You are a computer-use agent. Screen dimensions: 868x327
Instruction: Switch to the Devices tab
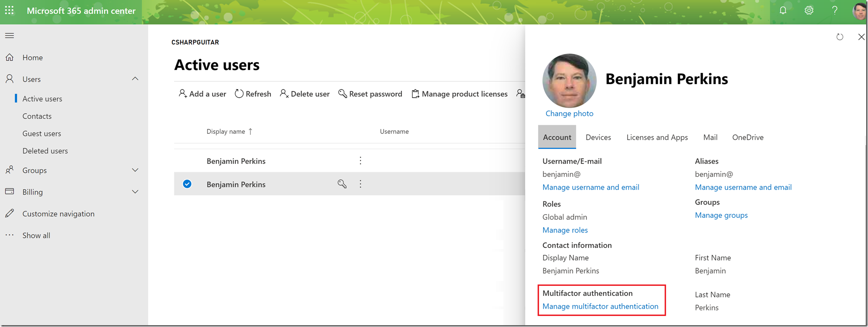point(598,137)
